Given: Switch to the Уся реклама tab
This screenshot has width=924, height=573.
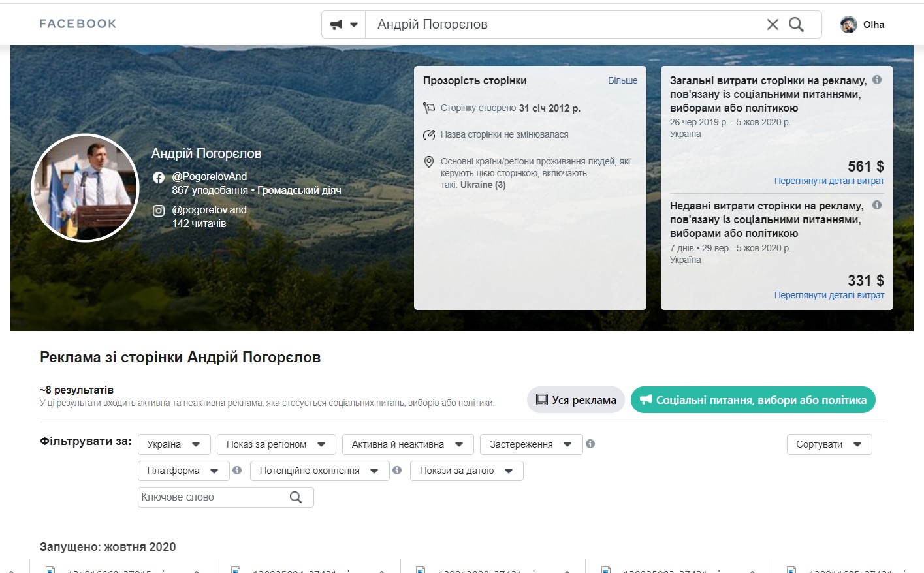Looking at the screenshot, I should click(x=576, y=400).
